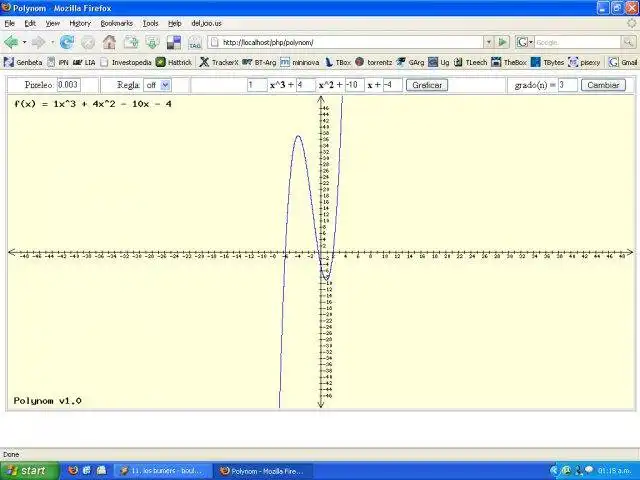Click the forward navigation arrow

coord(38,42)
